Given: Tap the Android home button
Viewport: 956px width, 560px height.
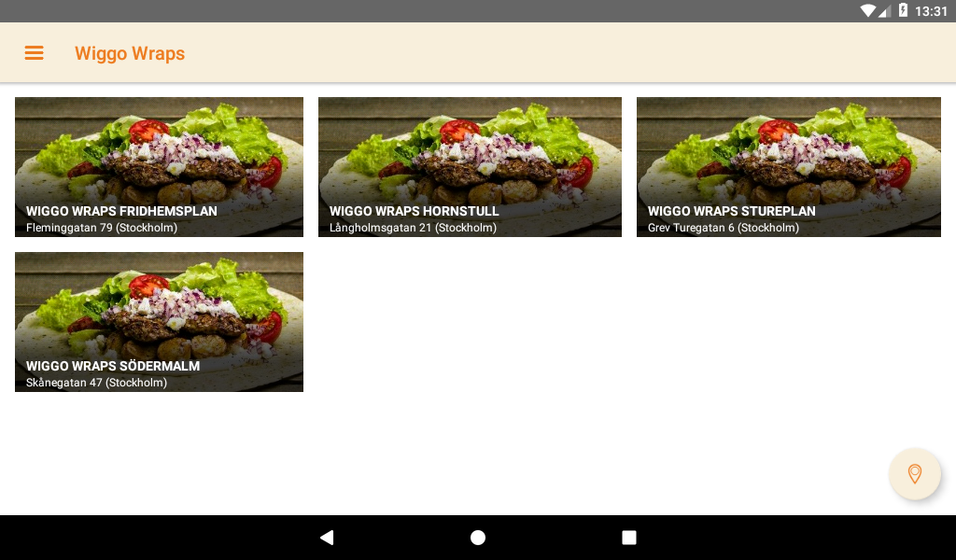Looking at the screenshot, I should click(478, 537).
